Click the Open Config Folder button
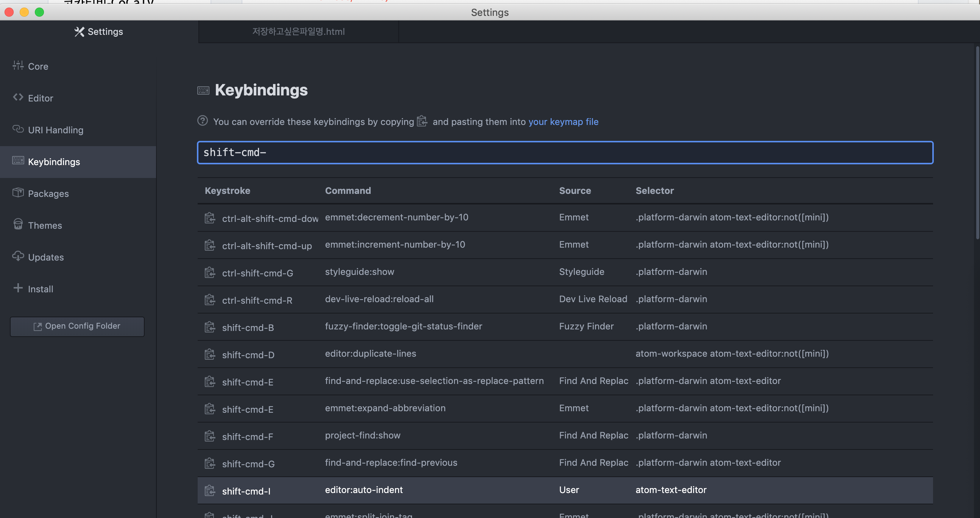This screenshot has width=980, height=518. click(x=77, y=326)
